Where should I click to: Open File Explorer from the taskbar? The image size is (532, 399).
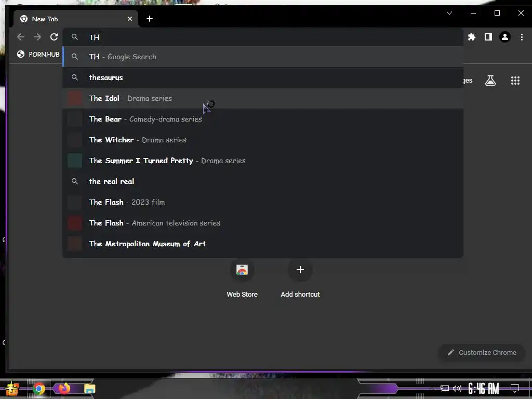(x=89, y=389)
